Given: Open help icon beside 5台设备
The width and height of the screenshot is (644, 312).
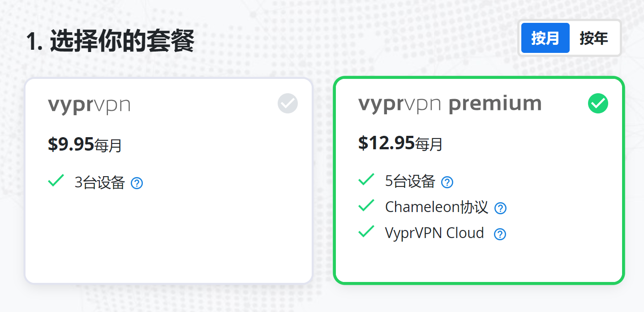Looking at the screenshot, I should [x=447, y=182].
